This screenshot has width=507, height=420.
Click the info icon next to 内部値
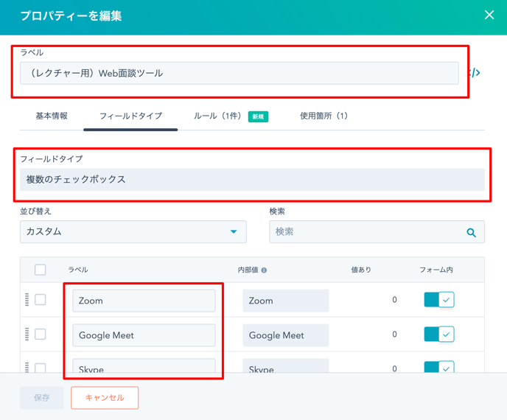(x=264, y=270)
